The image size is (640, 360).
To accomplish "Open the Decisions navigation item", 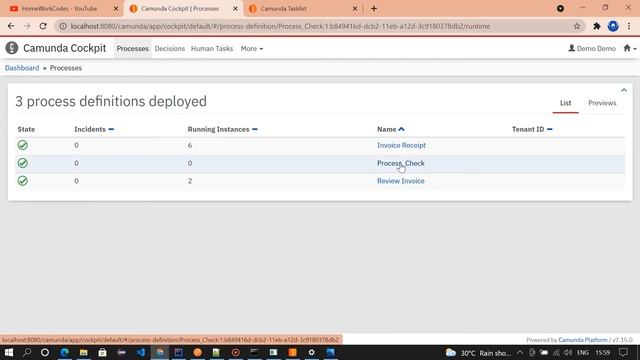I will 170,49.
